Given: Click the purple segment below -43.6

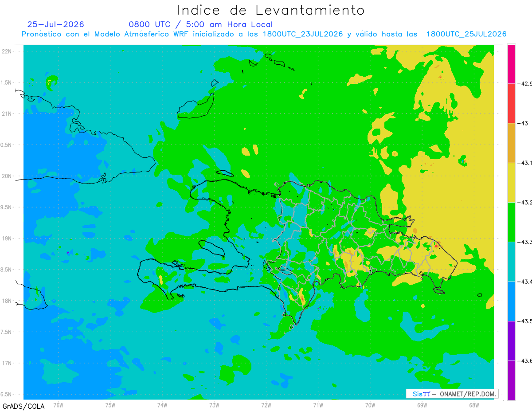Looking at the screenshot, I should (x=511, y=380).
